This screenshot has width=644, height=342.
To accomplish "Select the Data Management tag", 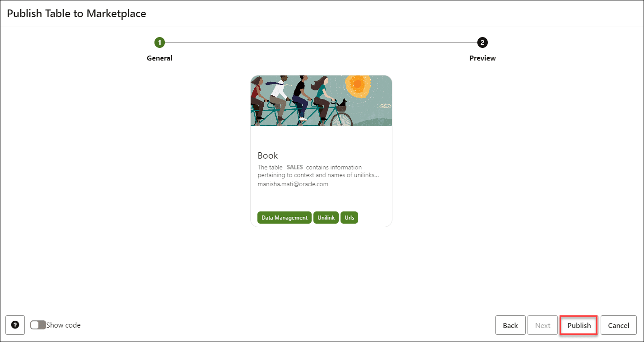I will 284,217.
